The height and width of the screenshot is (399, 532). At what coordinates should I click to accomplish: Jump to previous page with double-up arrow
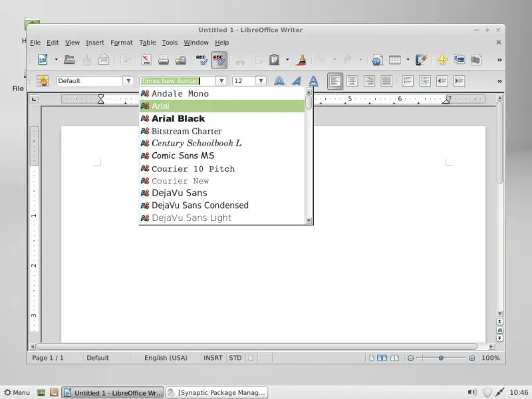(x=499, y=321)
